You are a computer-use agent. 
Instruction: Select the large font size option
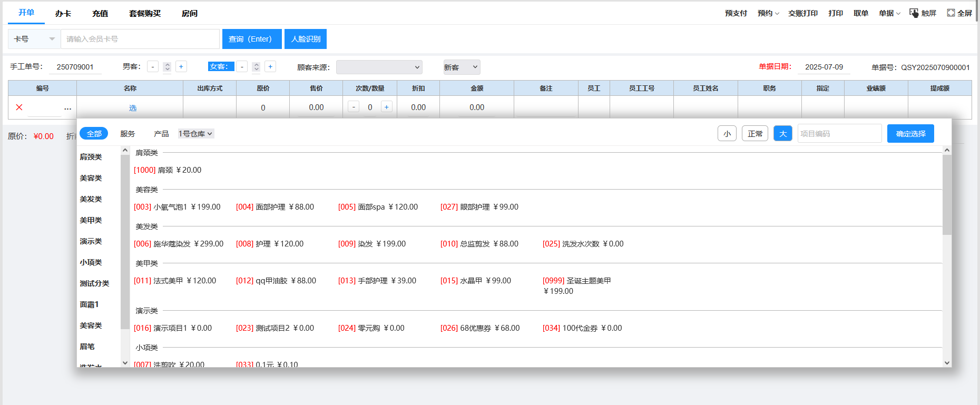point(782,134)
